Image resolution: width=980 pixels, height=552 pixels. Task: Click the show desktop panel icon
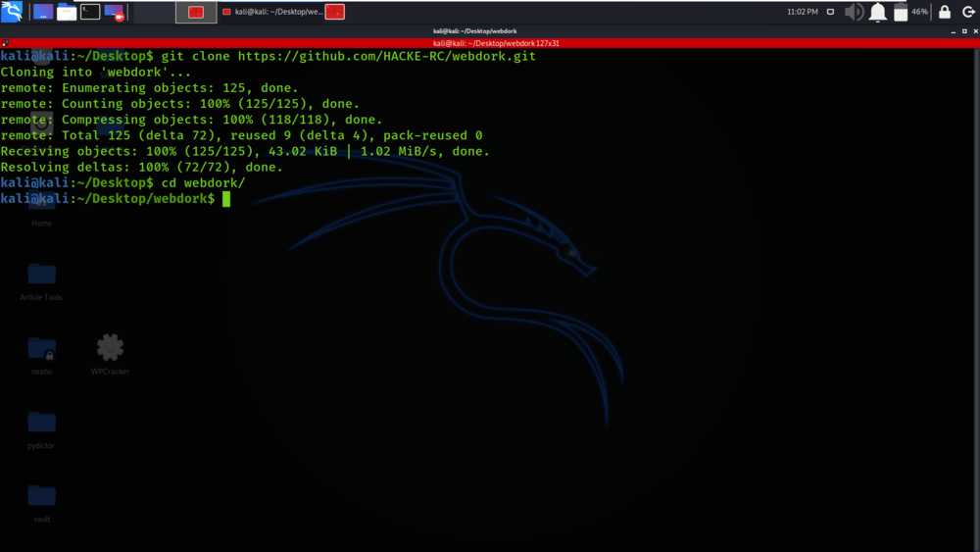coord(43,12)
